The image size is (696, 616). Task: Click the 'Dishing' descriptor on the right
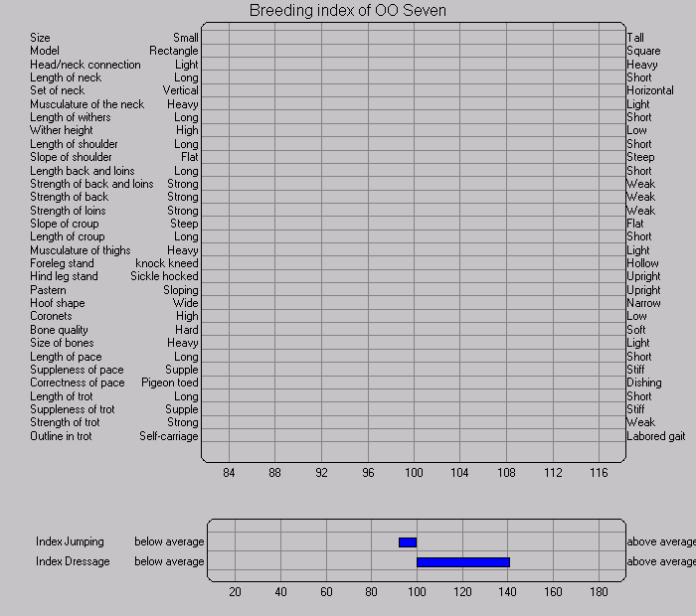coord(644,383)
